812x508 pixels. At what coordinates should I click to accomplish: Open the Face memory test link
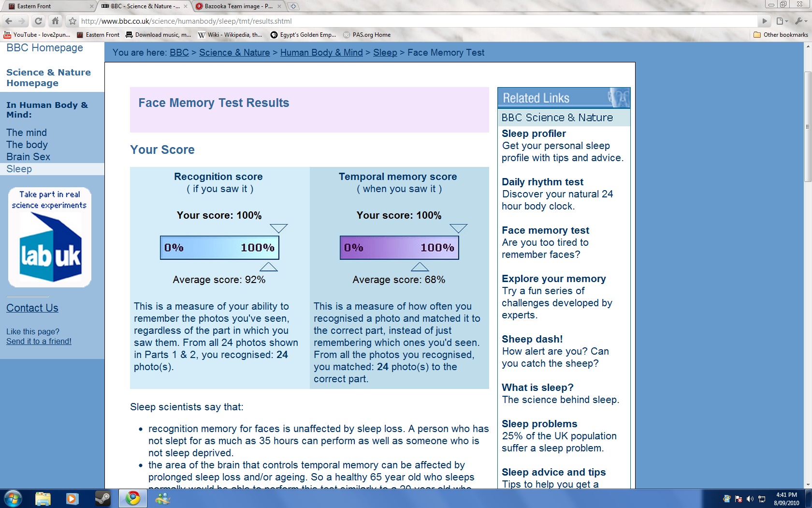545,230
